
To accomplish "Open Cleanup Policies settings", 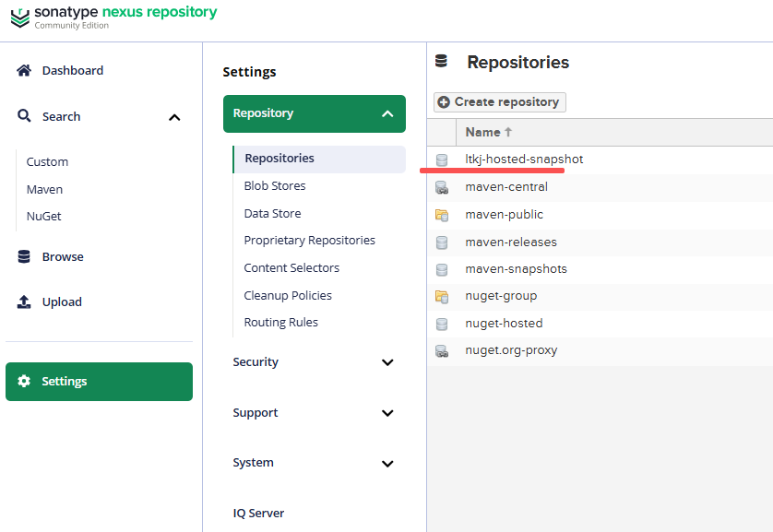I will tap(288, 295).
